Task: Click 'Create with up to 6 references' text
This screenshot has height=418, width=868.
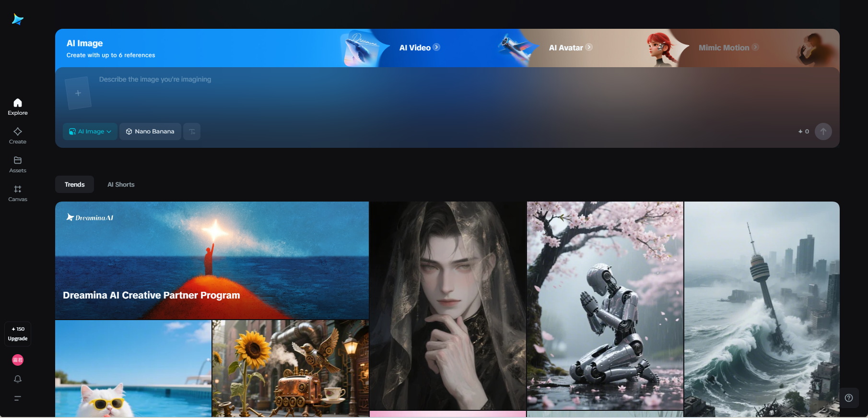Action: (111, 55)
